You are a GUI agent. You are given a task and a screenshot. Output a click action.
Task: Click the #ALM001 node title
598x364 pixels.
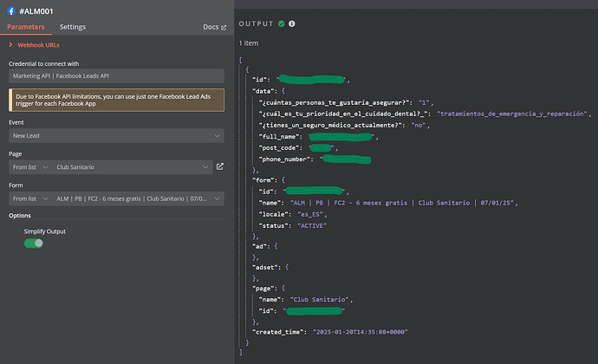click(36, 11)
